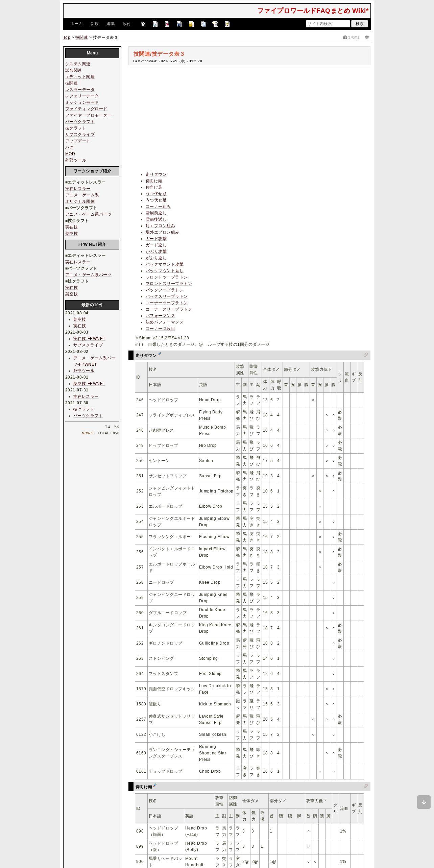Click the Senton cell in row 250
This screenshot has width=434, height=868.
216,461
